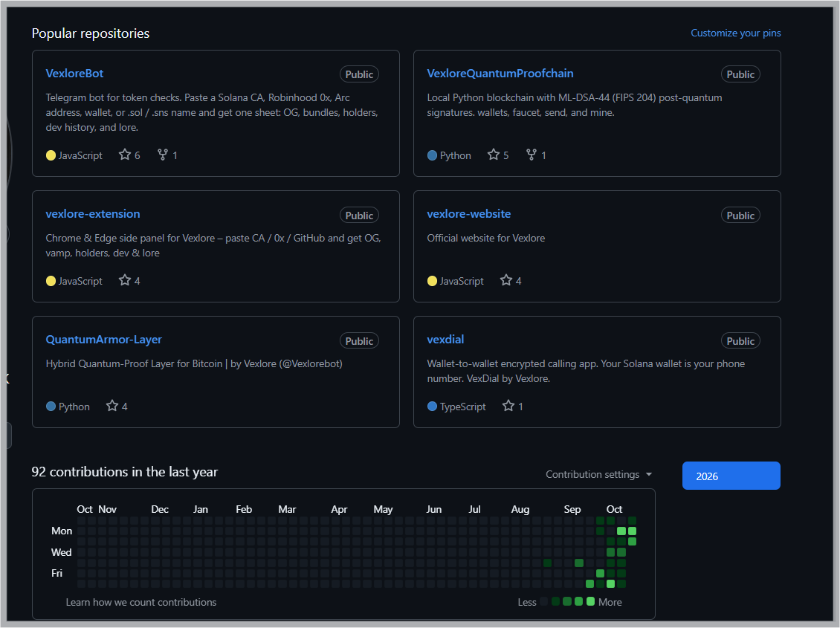This screenshot has width=840, height=628.
Task: Click the TypeScript language dot on vexdial
Action: point(433,407)
